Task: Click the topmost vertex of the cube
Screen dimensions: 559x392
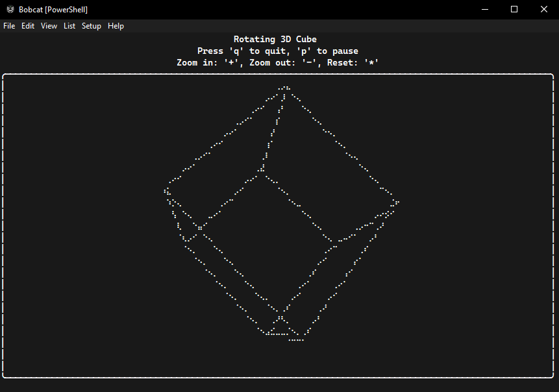Action: coord(284,88)
